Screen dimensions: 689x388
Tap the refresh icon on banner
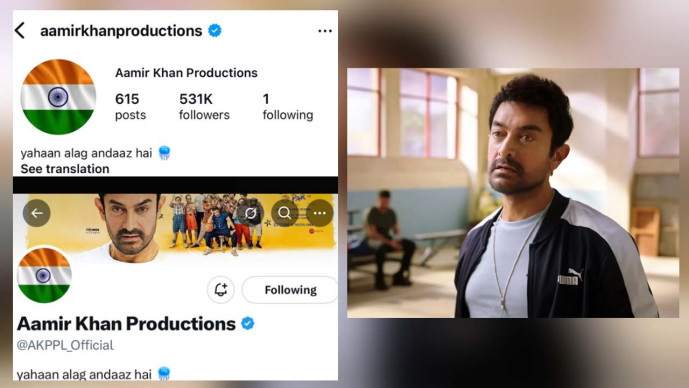[251, 213]
